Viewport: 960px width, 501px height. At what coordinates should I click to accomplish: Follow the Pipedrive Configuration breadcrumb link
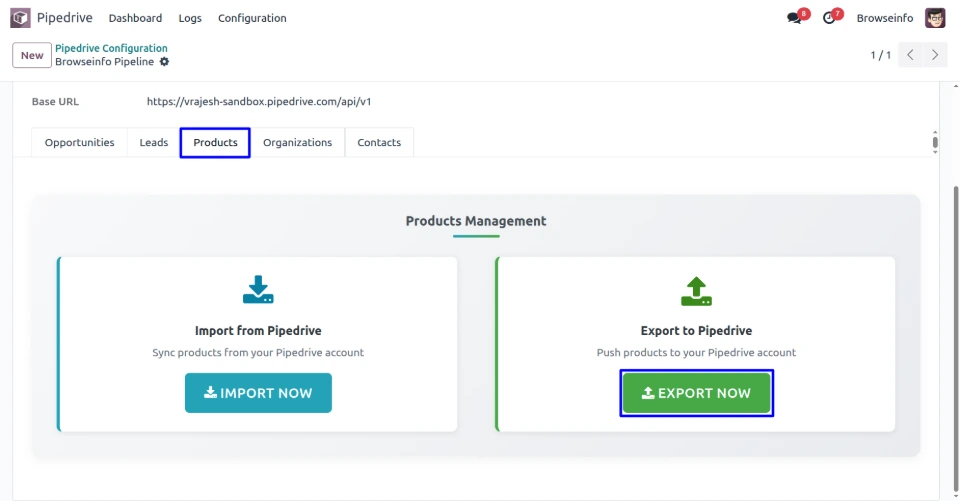coord(111,48)
